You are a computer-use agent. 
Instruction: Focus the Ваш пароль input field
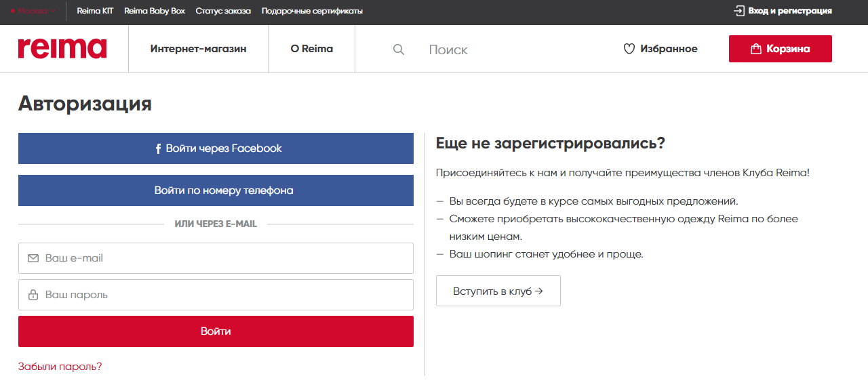pos(216,295)
